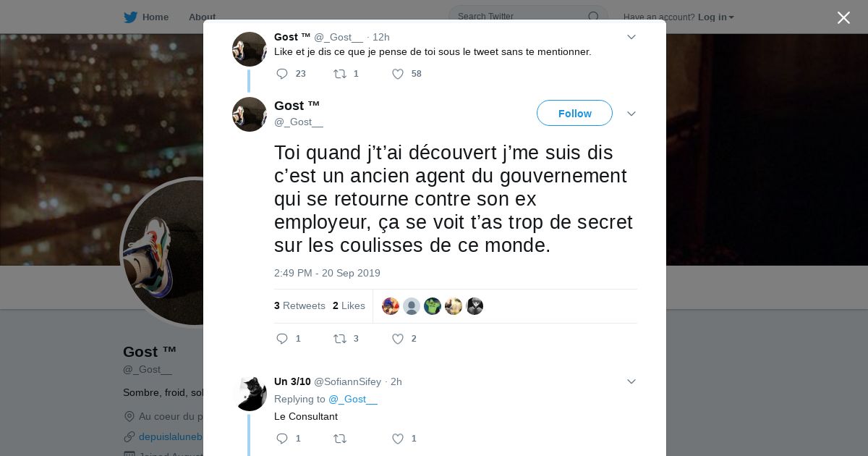Expand the chevron menu next to Follow
868x456 pixels.
coord(631,114)
